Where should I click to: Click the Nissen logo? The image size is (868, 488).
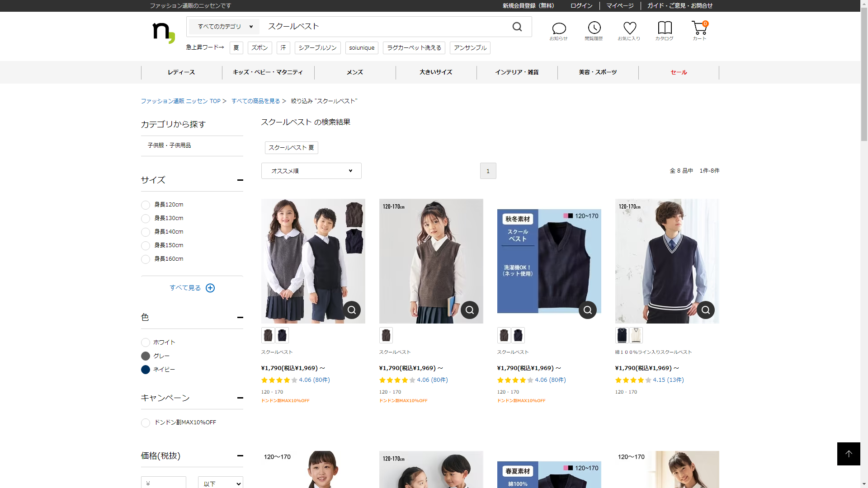[x=163, y=33]
